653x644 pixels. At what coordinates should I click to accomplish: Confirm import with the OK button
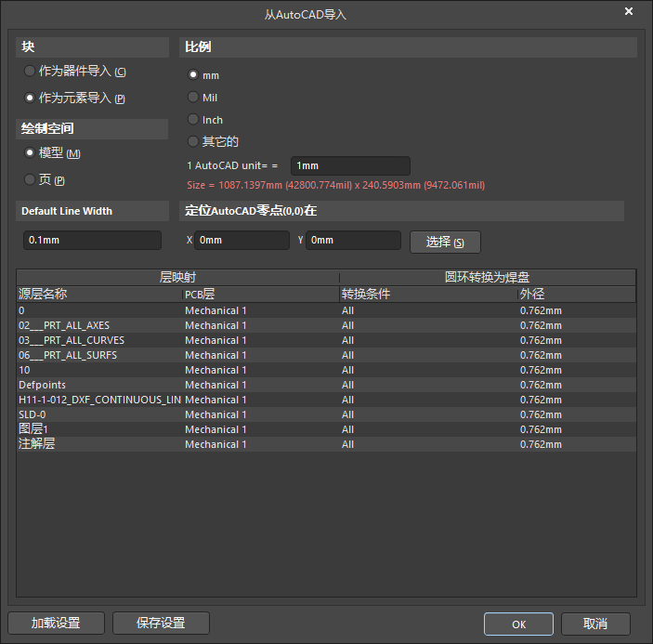(518, 624)
